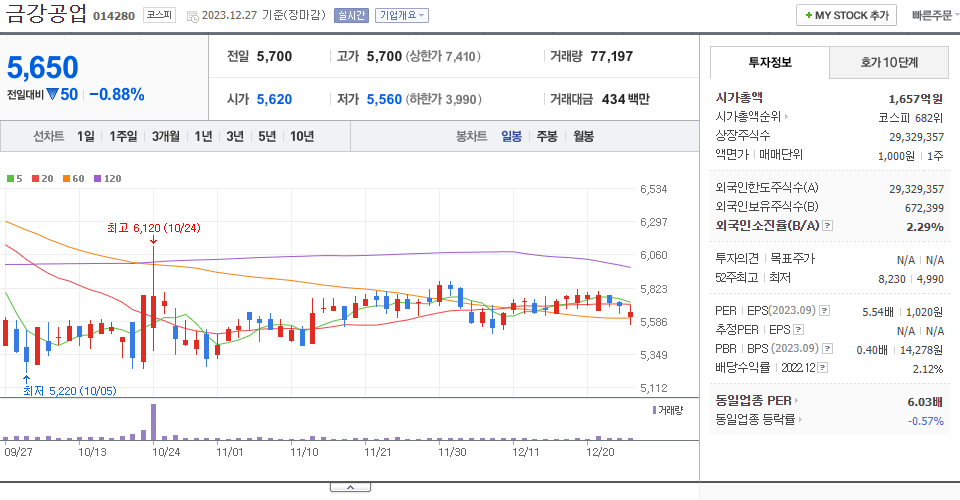960x500 pixels.
Task: Select 1년 line chart period
Action: [x=203, y=136]
